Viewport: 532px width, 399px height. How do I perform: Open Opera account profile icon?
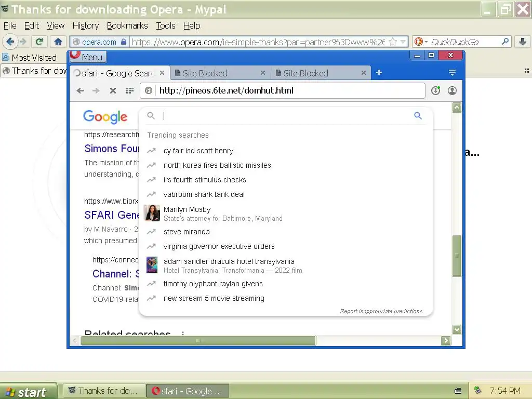452,90
